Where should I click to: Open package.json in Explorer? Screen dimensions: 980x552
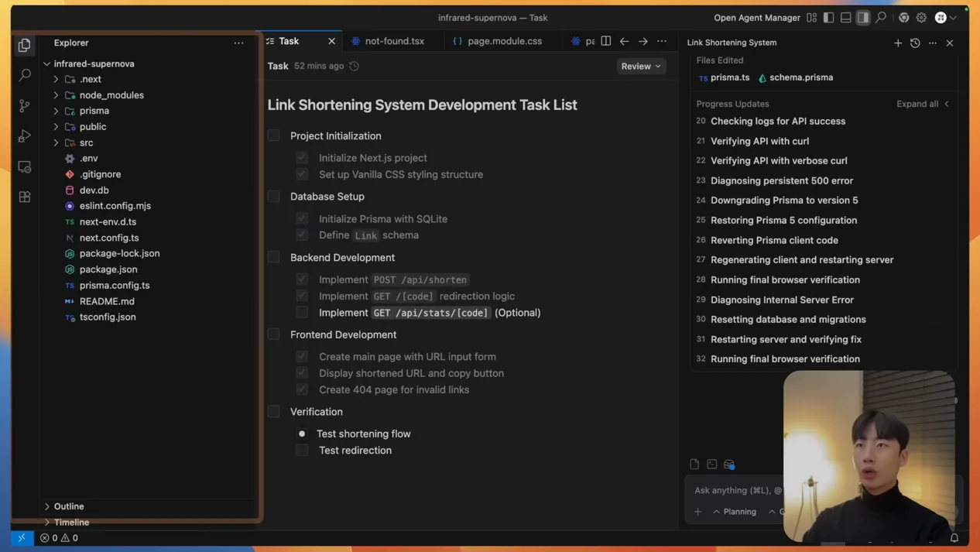tap(108, 269)
